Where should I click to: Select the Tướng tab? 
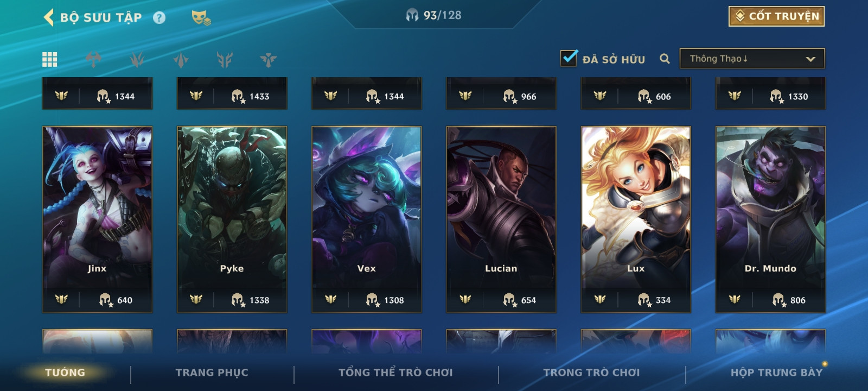65,373
